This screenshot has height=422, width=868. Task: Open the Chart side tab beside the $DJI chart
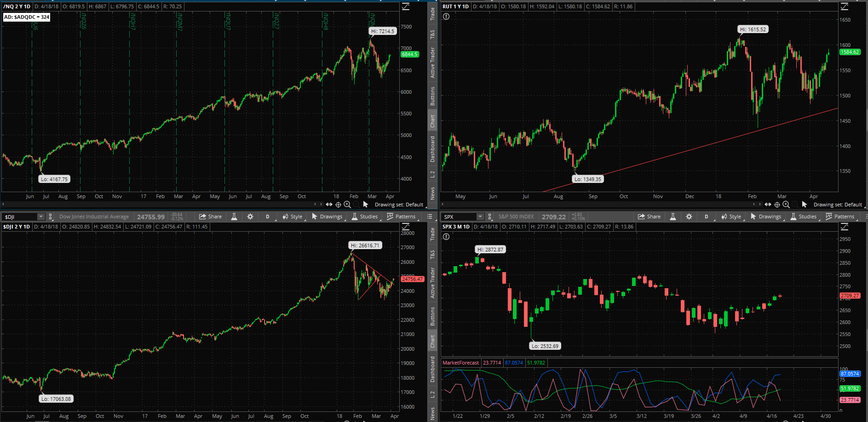[432, 341]
